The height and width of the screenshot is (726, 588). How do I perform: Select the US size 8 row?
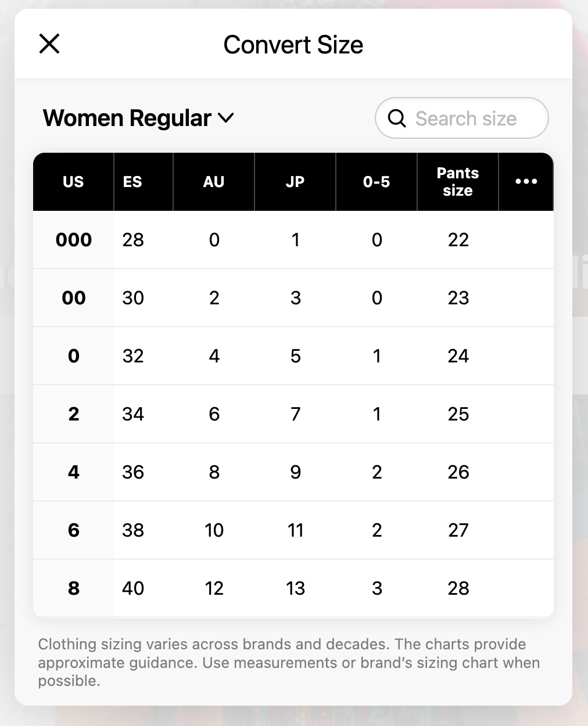coord(293,588)
